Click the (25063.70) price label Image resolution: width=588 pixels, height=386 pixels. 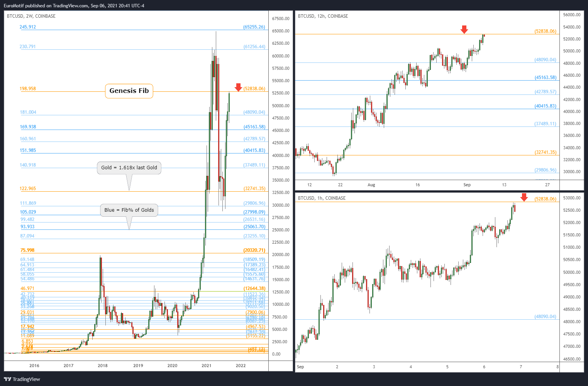(254, 227)
